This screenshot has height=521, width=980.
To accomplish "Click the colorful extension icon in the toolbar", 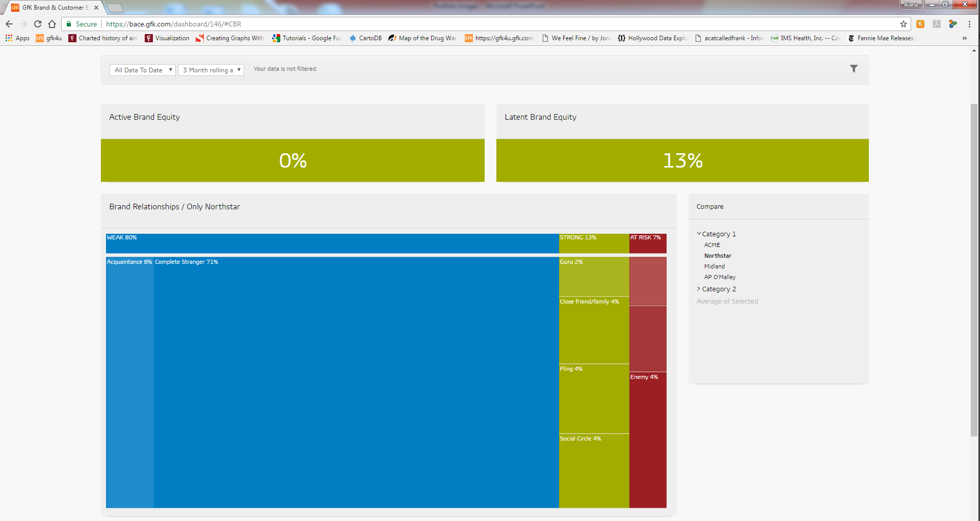I will click(953, 24).
